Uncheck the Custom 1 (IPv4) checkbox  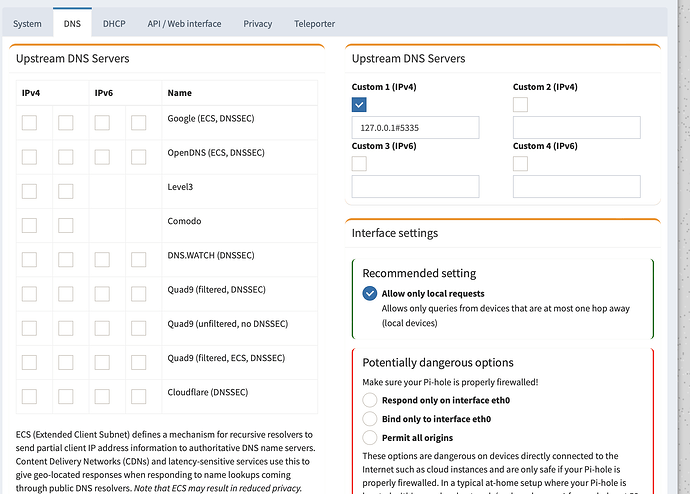pyautogui.click(x=360, y=104)
